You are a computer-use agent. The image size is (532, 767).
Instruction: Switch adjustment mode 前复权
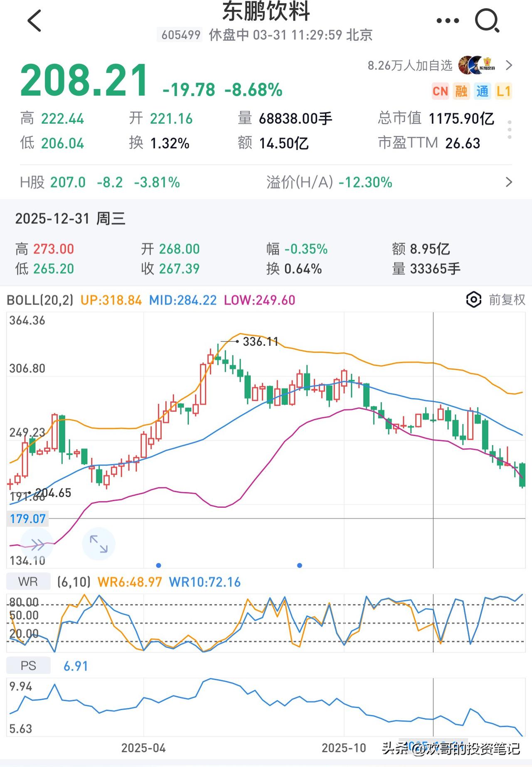click(x=507, y=300)
